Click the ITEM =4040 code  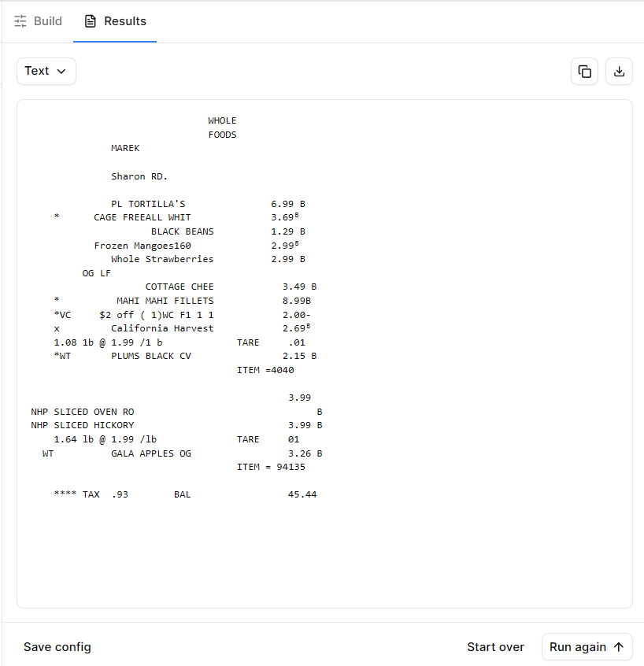(265, 370)
